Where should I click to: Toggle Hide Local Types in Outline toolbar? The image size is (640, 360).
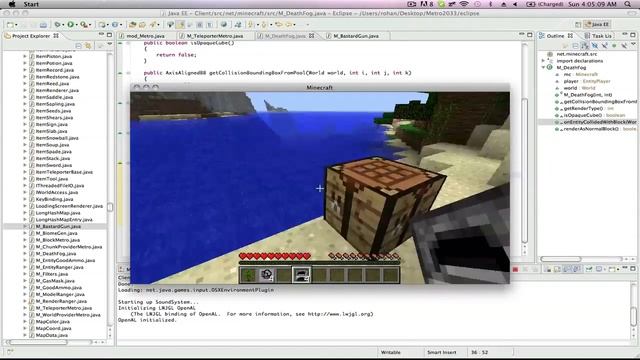(x=624, y=46)
